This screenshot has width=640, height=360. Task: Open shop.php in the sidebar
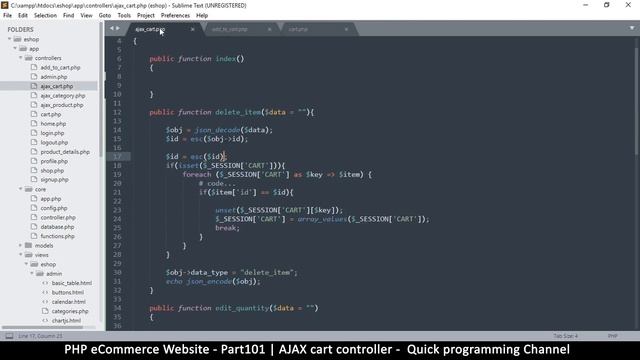pos(52,171)
